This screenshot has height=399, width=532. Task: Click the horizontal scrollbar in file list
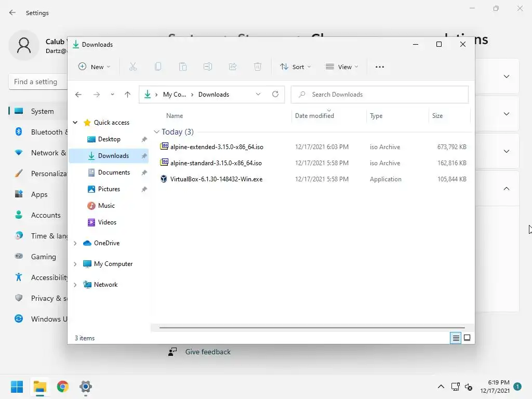tap(312, 328)
